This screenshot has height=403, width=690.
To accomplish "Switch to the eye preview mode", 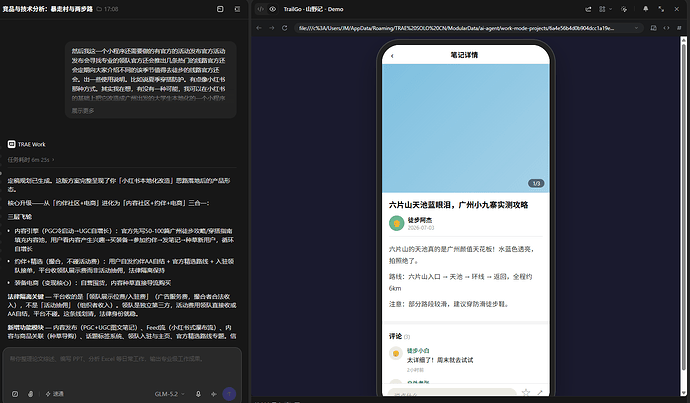I will 272,9.
